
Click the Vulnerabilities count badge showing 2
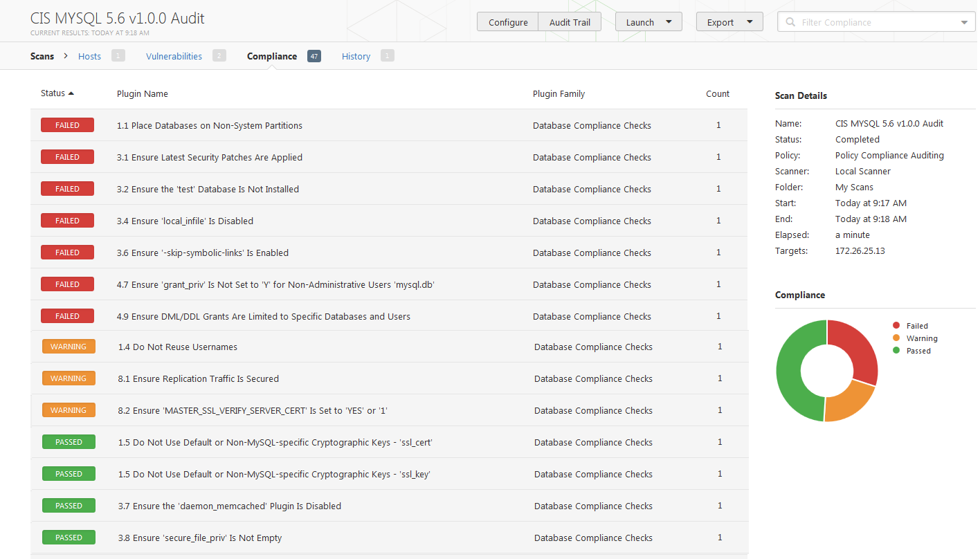pos(219,55)
